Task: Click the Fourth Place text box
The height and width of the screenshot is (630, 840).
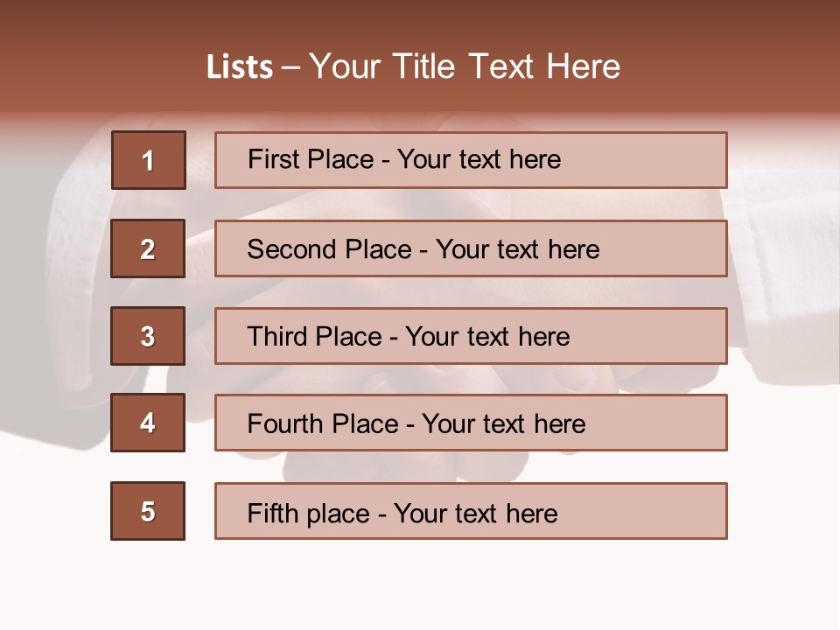Action: click(x=471, y=423)
